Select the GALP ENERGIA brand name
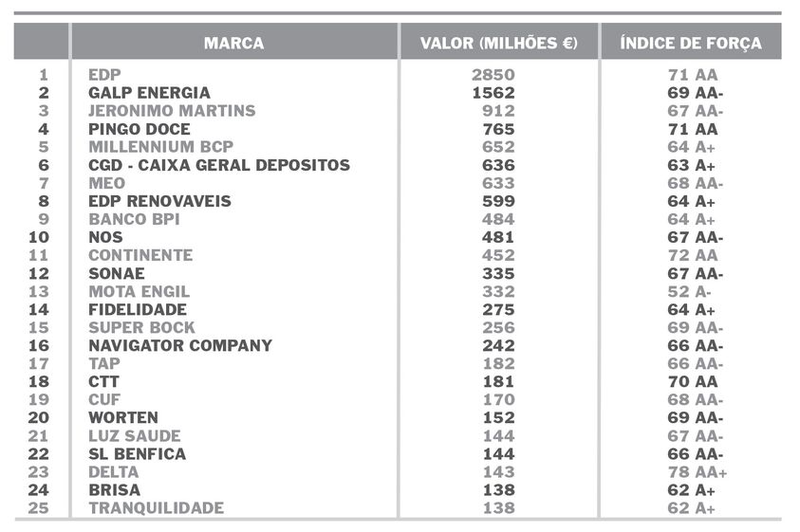The image size is (800, 532). (x=149, y=93)
